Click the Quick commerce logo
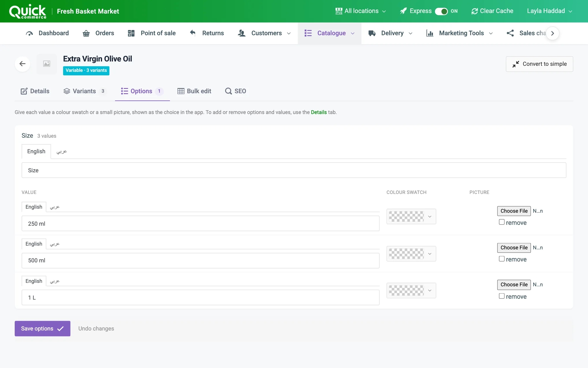This screenshot has width=588, height=368. tap(28, 12)
